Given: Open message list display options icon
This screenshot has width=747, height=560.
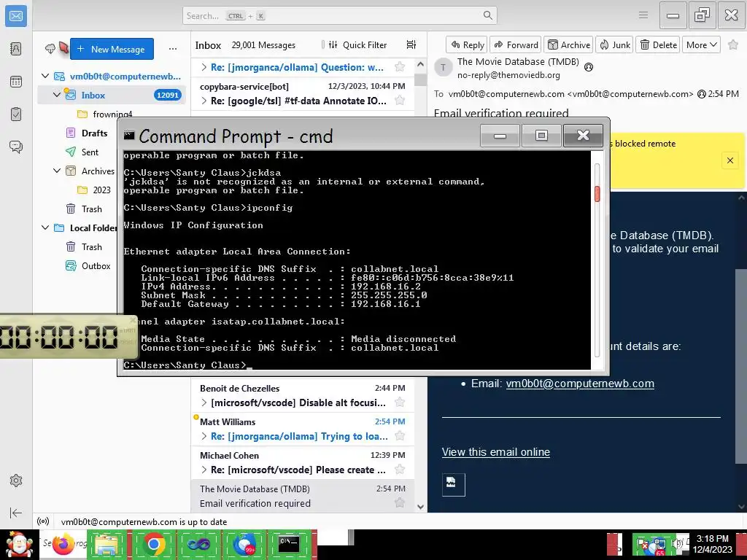Looking at the screenshot, I should coord(411,44).
